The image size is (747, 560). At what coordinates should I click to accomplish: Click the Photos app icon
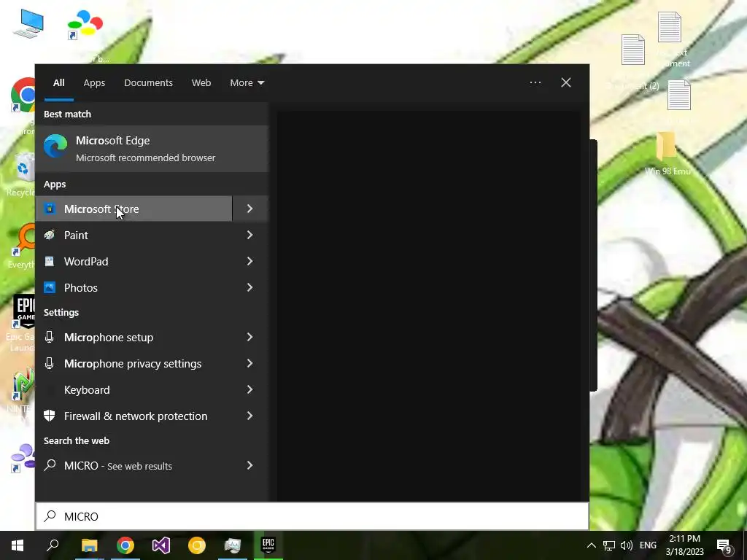[x=50, y=287]
